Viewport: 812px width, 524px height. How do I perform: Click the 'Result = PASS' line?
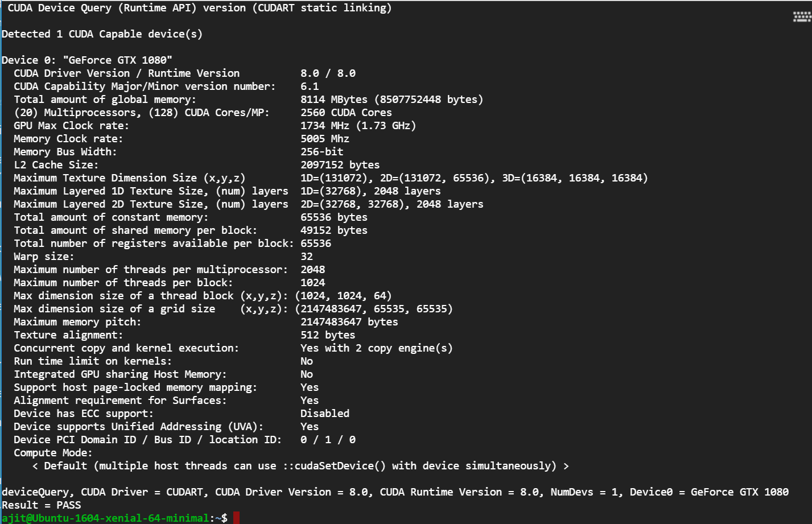[42, 505]
